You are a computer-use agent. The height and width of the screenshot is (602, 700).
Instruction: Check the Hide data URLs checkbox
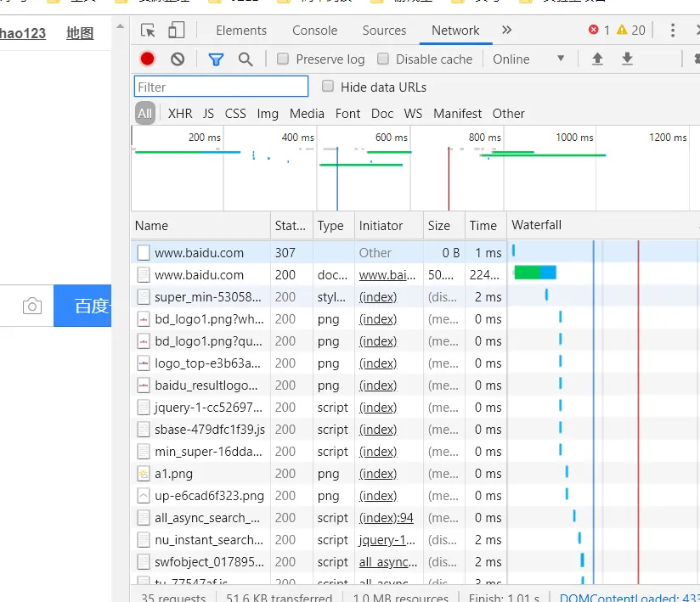click(328, 86)
